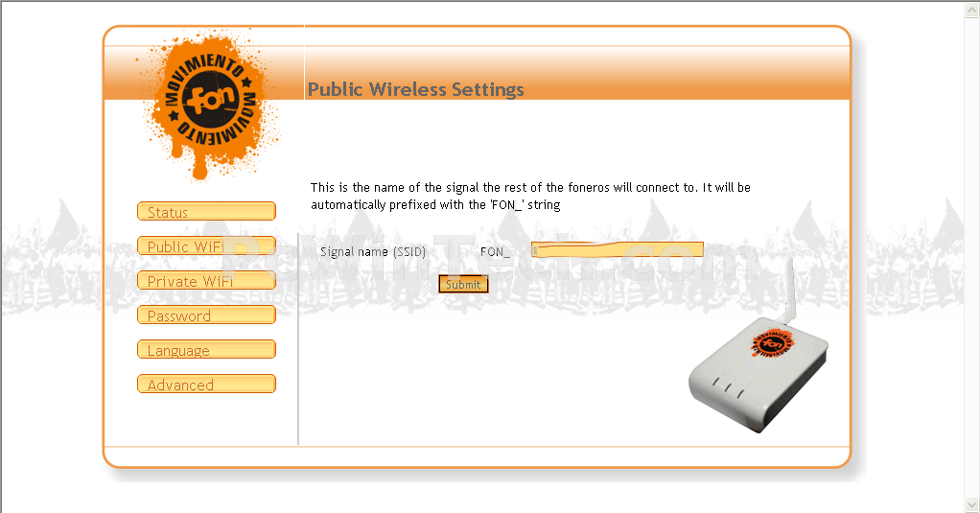Focus the SSID signal name field
This screenshot has width=980, height=513.
pyautogui.click(x=618, y=250)
